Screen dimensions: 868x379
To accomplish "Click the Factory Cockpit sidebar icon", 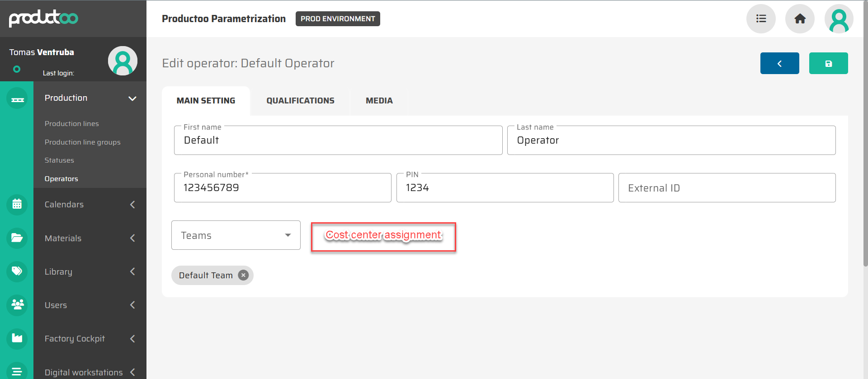I will tap(17, 338).
